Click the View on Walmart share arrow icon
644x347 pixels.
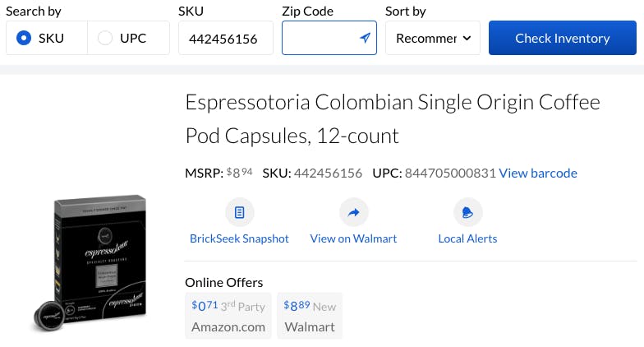pos(353,213)
